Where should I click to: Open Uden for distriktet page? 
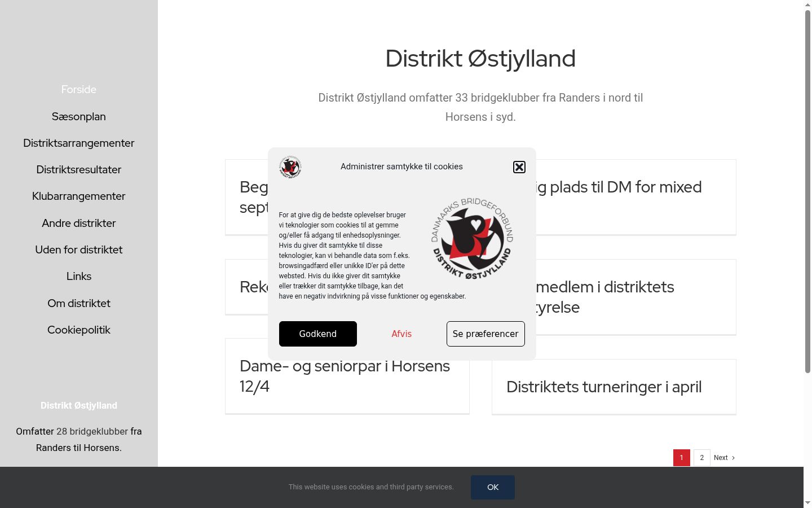click(79, 249)
